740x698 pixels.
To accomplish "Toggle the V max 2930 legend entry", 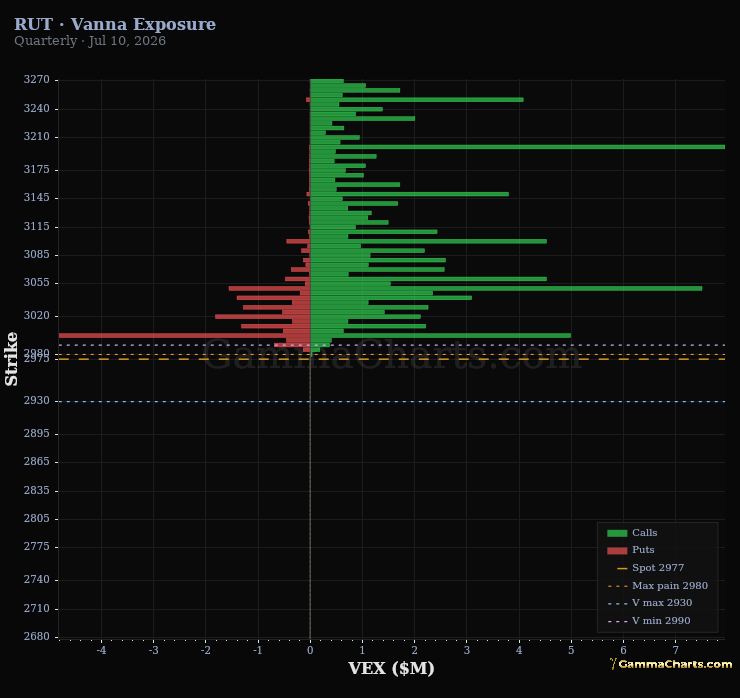I will pos(650,603).
